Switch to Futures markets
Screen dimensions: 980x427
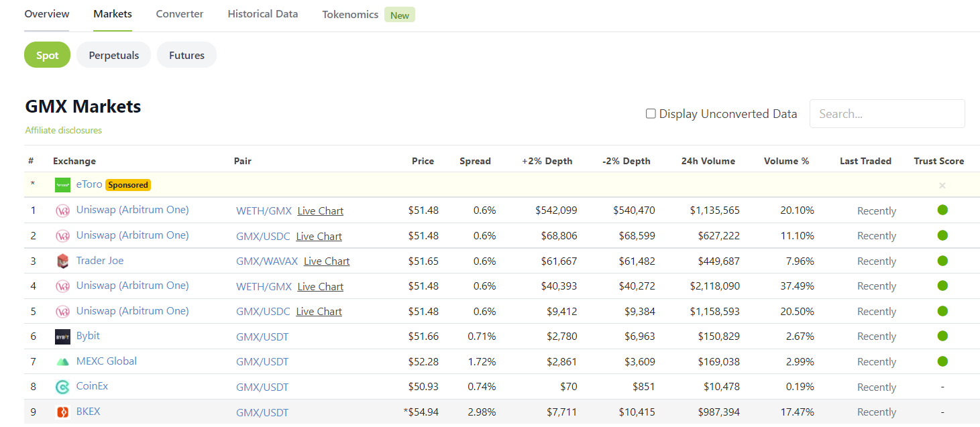[x=186, y=55]
